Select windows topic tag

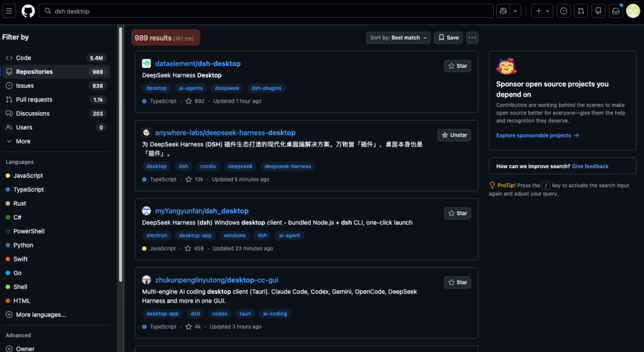(x=234, y=236)
